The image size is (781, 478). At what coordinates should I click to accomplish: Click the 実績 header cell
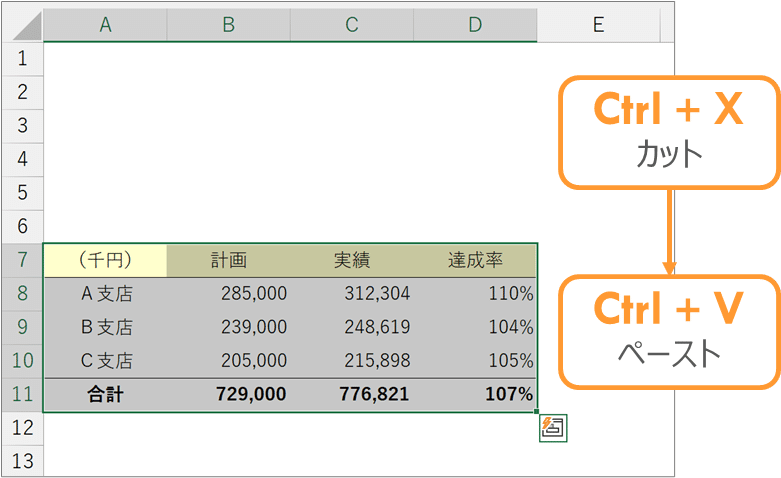[352, 260]
